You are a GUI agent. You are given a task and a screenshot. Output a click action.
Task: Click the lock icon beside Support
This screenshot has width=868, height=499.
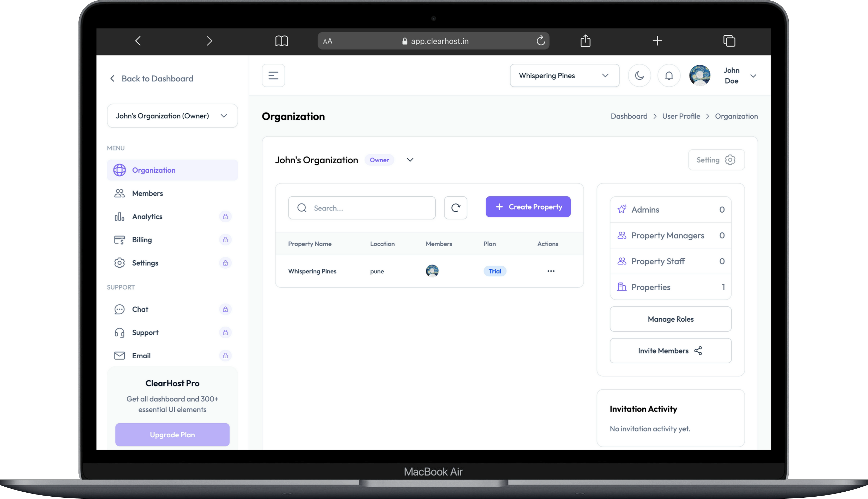pos(225,332)
